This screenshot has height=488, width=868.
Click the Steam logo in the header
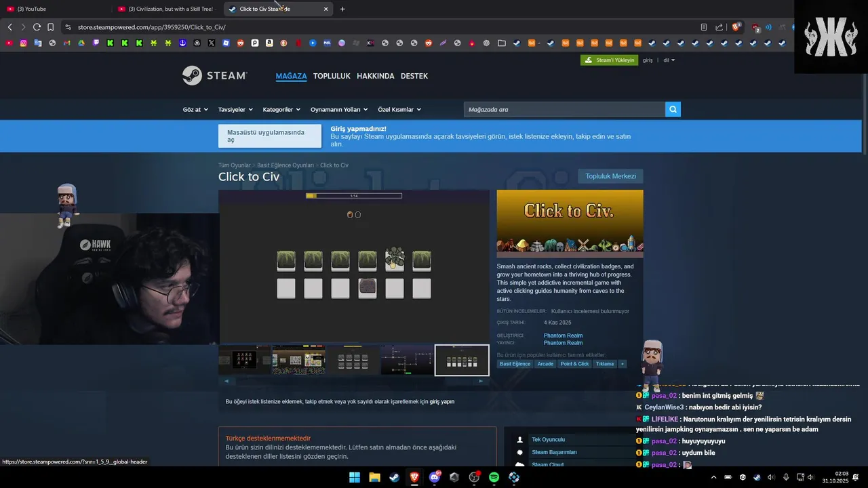214,75
